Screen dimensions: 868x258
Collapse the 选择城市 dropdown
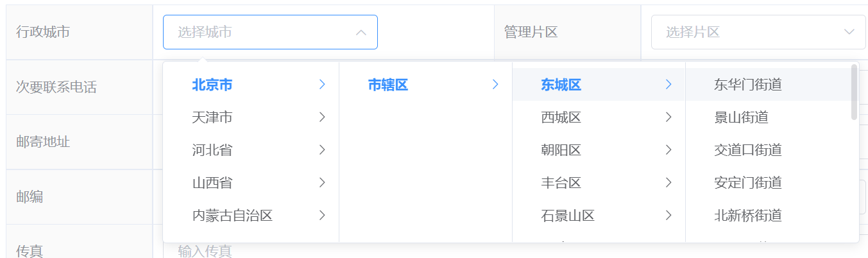(x=361, y=32)
